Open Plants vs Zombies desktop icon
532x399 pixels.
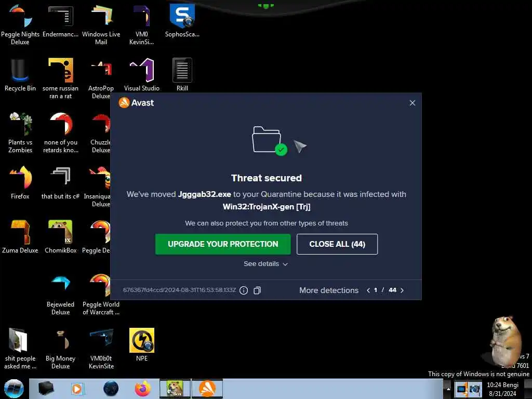(20, 132)
